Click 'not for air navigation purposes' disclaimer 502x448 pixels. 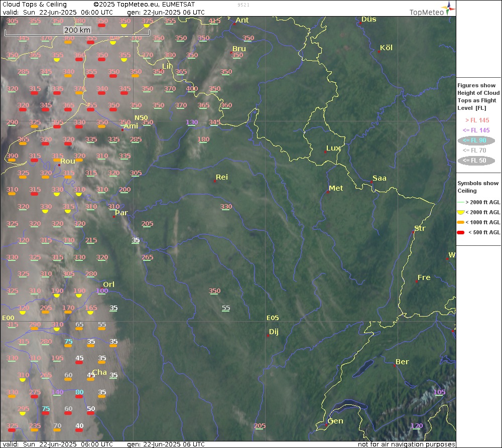406,444
